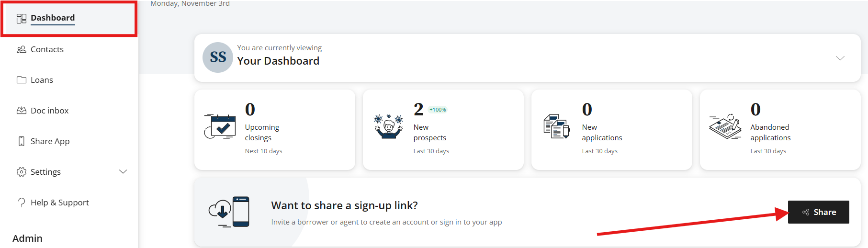Click the New prospects celebration icon
Image resolution: width=868 pixels, height=248 pixels.
(388, 127)
